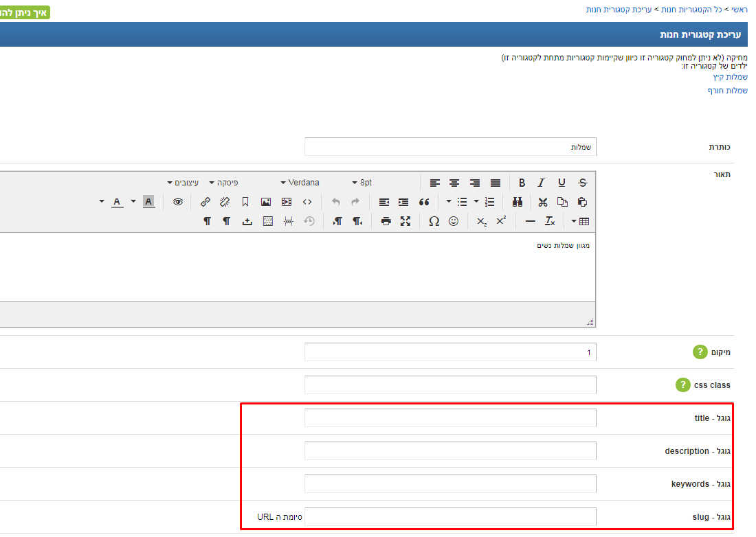Go to ראשי in the breadcrumb
The image size is (756, 537).
(738, 10)
